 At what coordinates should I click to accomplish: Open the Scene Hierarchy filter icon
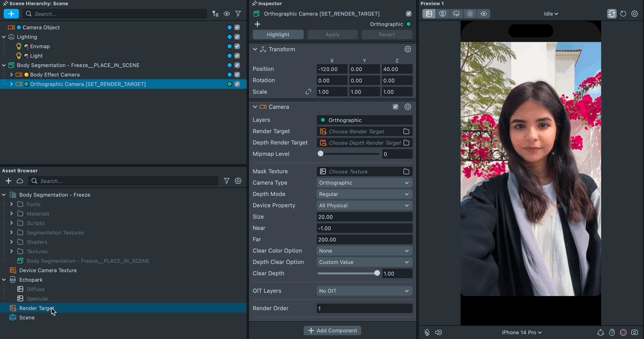238,14
